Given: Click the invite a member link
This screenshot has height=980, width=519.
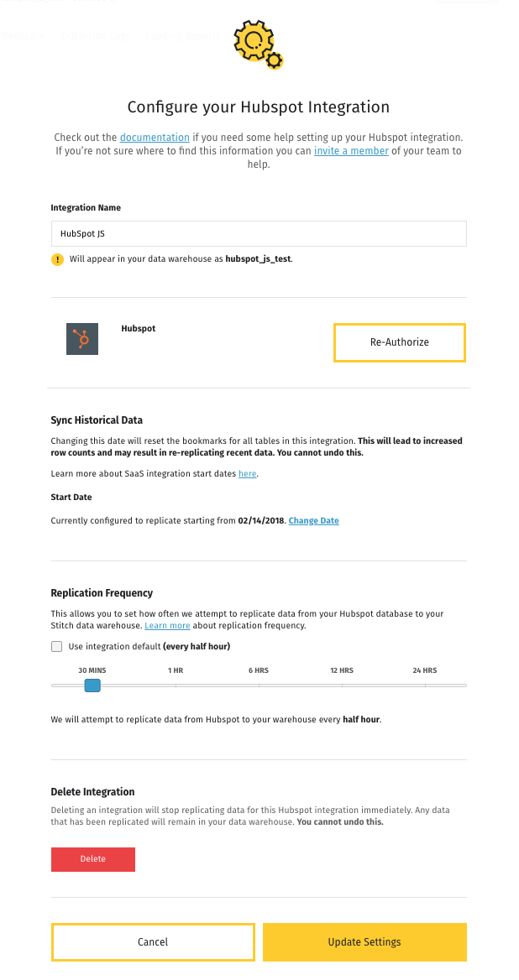Looking at the screenshot, I should tap(351, 151).
